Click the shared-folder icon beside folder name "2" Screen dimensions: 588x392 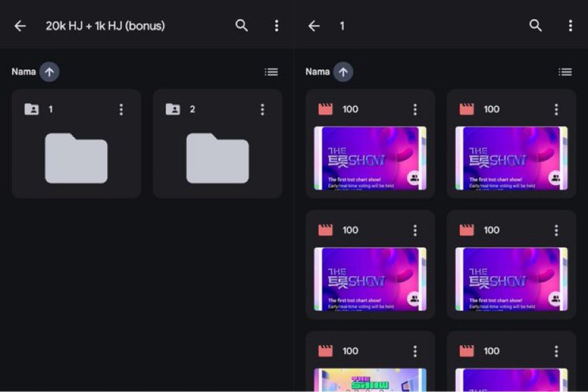click(x=173, y=109)
